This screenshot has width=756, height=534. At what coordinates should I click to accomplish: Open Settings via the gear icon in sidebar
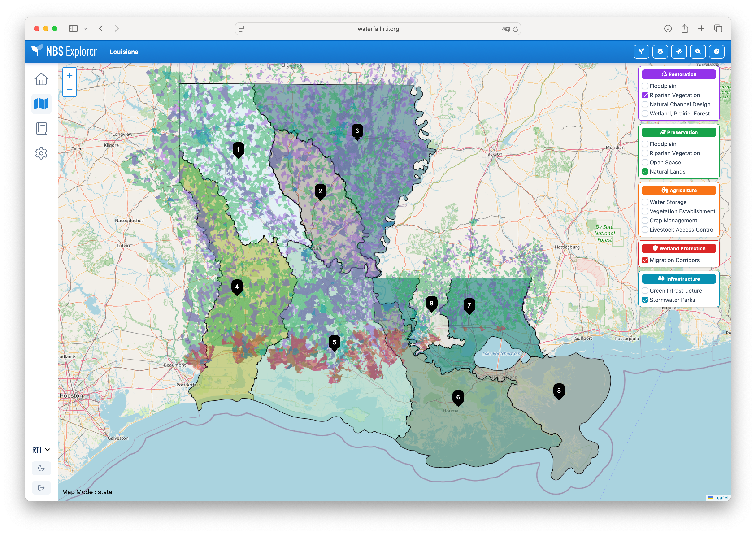click(x=41, y=153)
